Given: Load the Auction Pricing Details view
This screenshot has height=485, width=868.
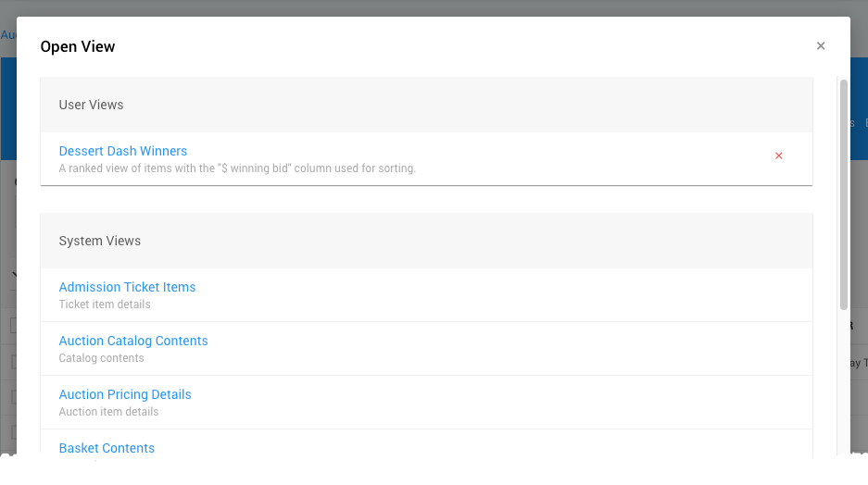Looking at the screenshot, I should click(125, 394).
